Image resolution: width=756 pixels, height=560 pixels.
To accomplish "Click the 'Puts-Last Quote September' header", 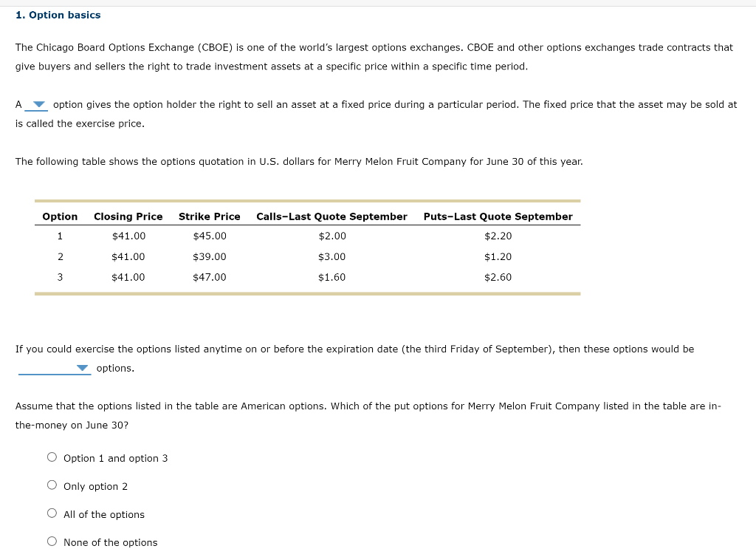I will click(498, 216).
